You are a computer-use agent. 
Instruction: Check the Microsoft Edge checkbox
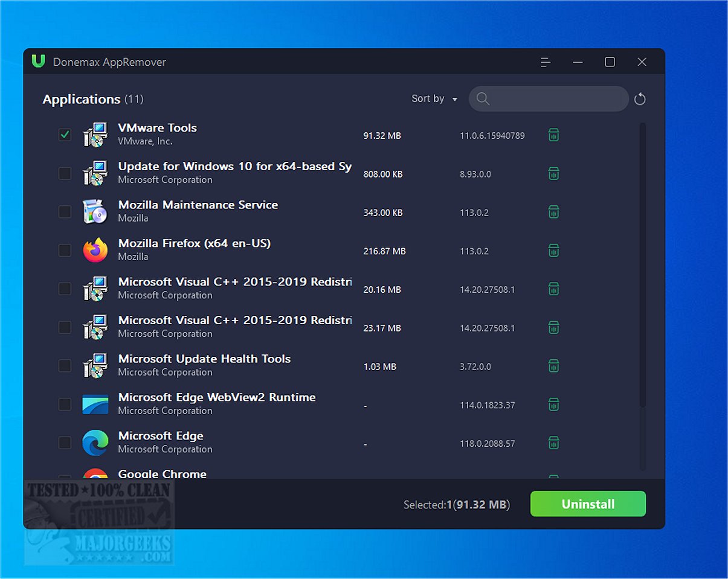(x=65, y=443)
